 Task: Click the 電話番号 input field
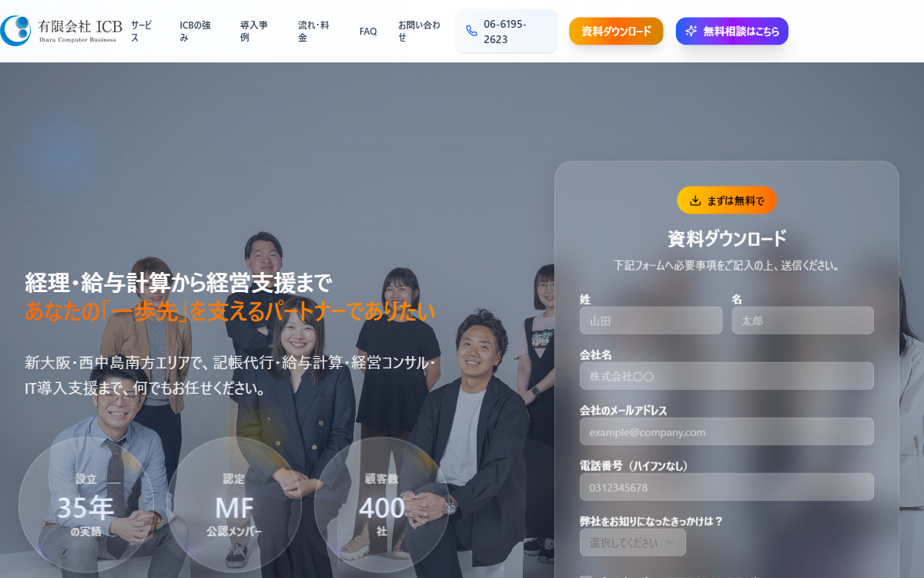tap(727, 487)
